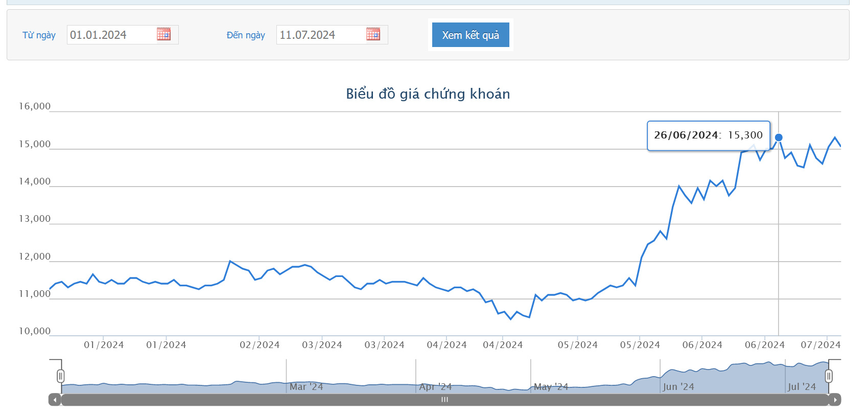Click the Apr '24 label in navigator
Viewport: 868px width, 416px height.
tap(435, 387)
